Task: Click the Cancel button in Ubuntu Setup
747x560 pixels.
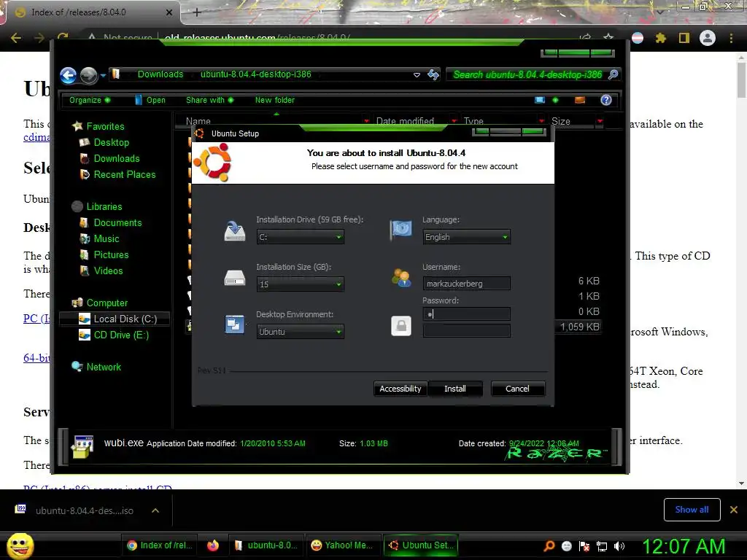Action: [x=517, y=389]
